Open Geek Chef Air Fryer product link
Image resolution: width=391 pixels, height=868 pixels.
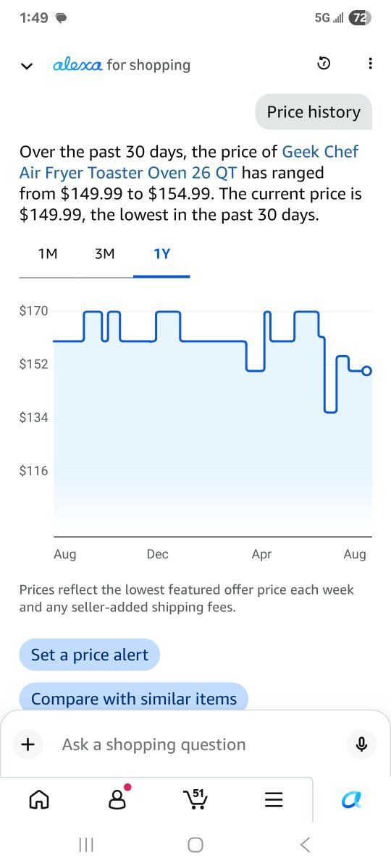pyautogui.click(x=189, y=163)
